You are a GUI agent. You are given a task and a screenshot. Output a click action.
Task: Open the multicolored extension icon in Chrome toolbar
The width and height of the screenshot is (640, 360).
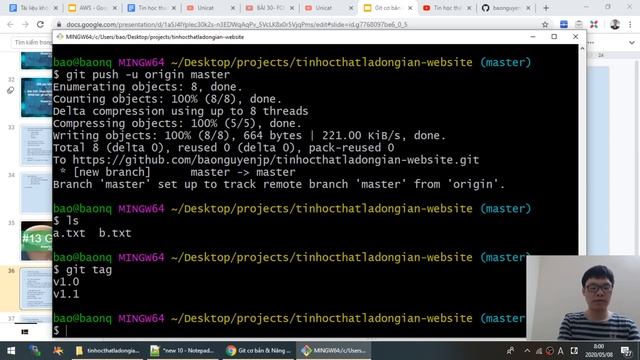click(594, 24)
